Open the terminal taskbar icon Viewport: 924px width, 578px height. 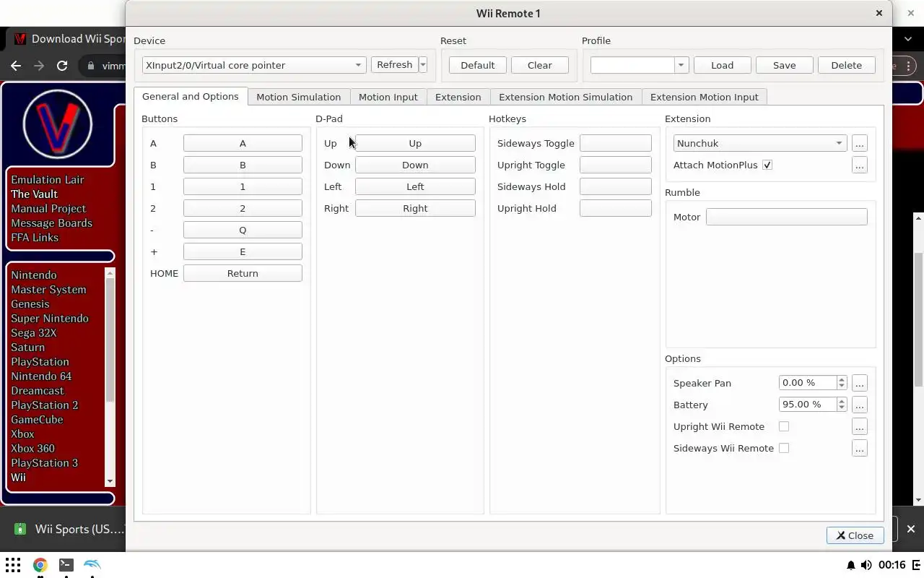pos(66,565)
